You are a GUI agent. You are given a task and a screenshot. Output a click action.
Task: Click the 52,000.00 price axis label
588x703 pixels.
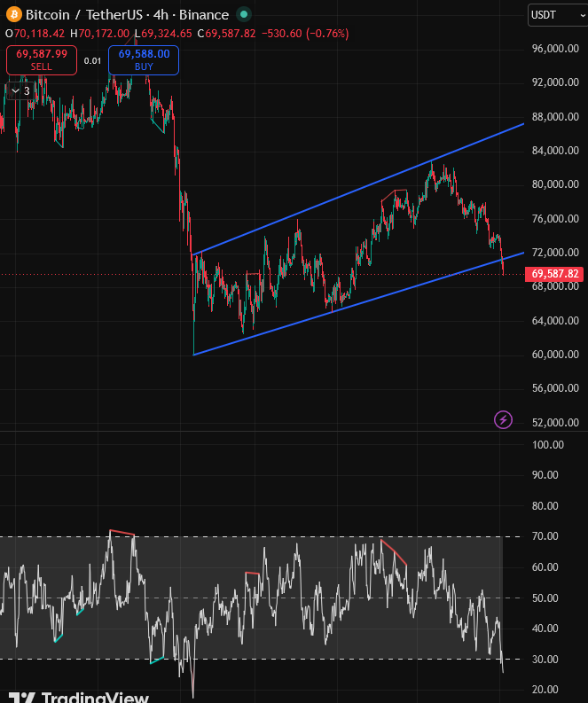pyautogui.click(x=555, y=422)
